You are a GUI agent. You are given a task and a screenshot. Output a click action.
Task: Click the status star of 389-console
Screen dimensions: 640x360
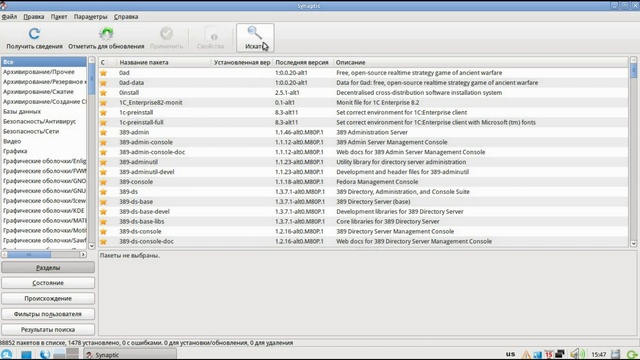pos(103,182)
